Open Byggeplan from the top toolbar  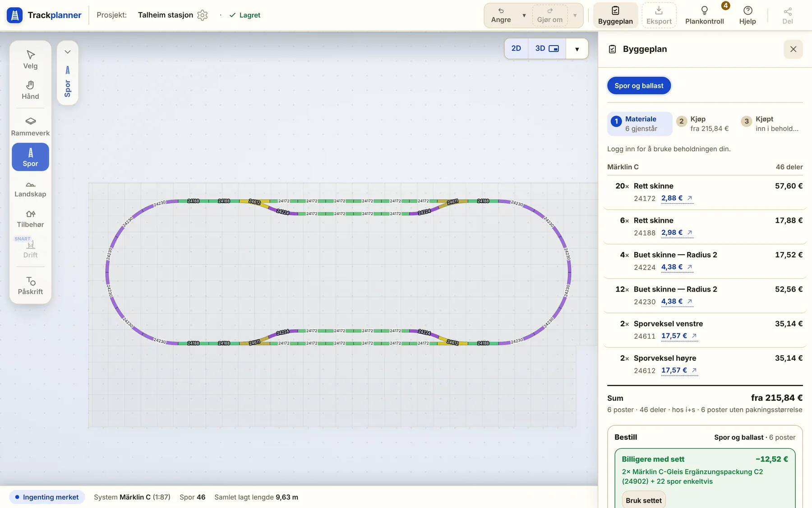[615, 15]
